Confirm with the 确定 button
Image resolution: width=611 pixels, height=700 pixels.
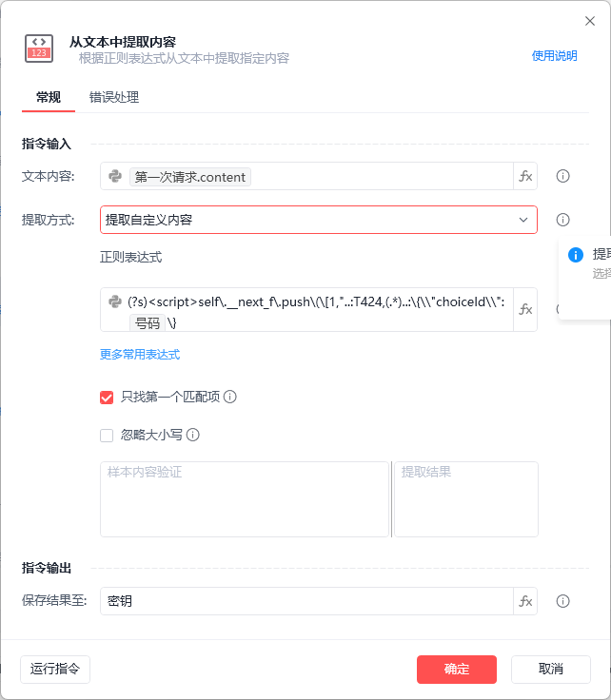[x=457, y=669]
